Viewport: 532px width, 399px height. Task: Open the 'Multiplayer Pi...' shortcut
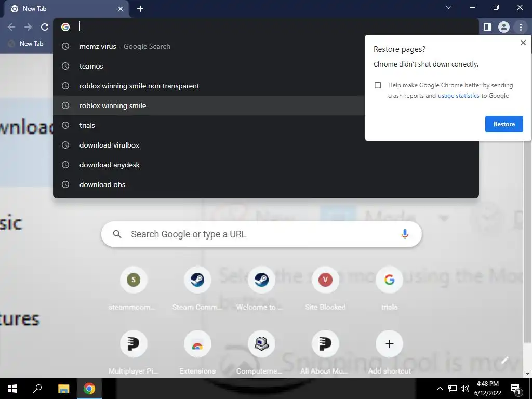coord(134,352)
